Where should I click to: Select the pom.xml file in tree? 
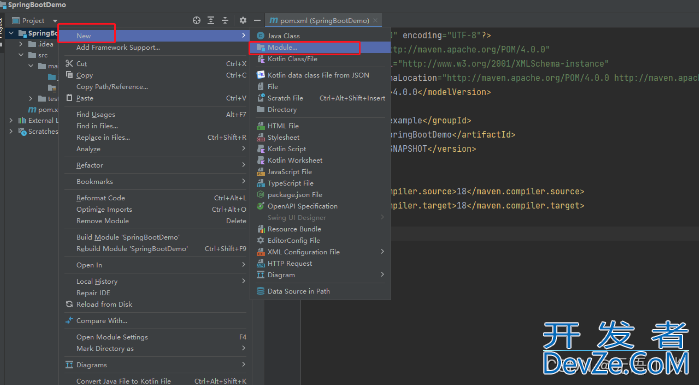(x=43, y=110)
